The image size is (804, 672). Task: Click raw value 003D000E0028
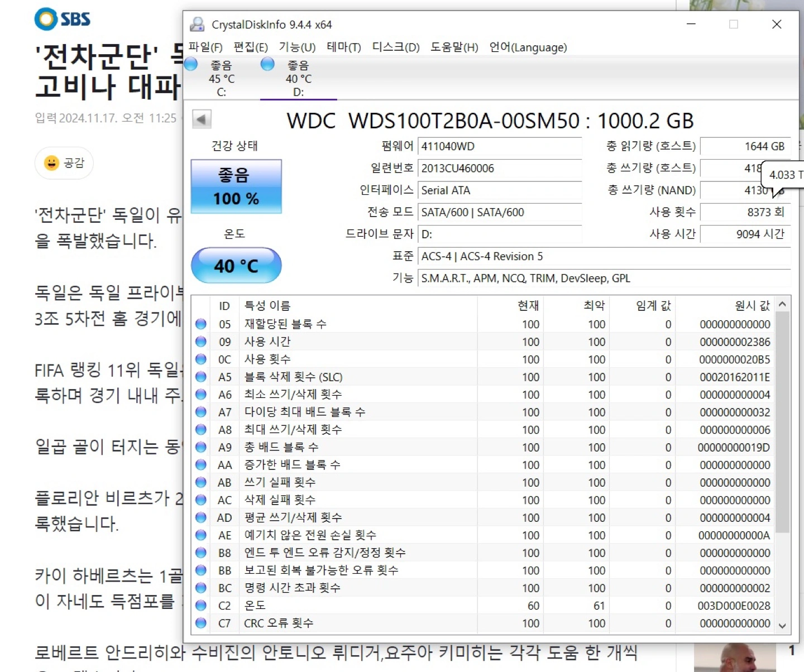click(734, 606)
